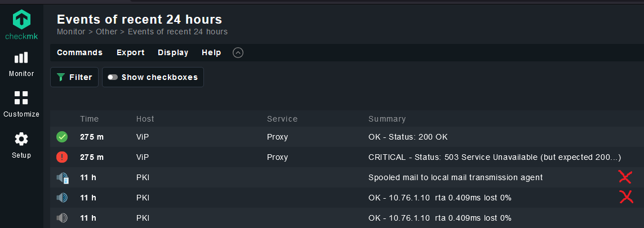Click the green OK status icon
The image size is (644, 228).
coord(62,137)
